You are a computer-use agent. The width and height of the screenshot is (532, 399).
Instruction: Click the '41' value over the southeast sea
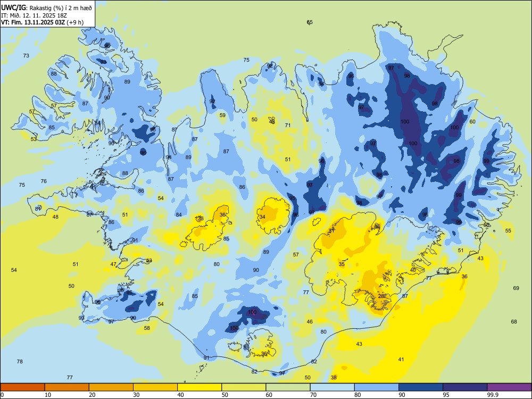coord(401,359)
